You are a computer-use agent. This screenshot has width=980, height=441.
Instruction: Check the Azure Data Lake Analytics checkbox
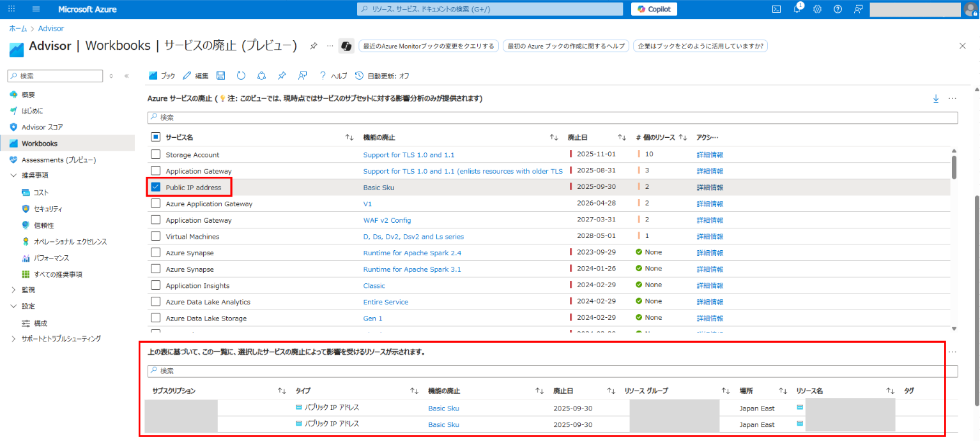tap(155, 302)
